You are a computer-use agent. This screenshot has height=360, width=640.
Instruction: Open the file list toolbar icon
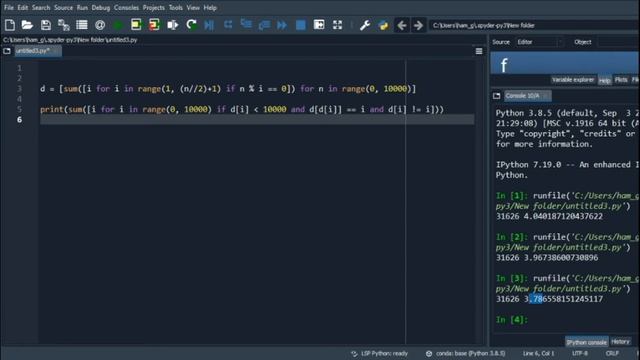click(x=82, y=25)
